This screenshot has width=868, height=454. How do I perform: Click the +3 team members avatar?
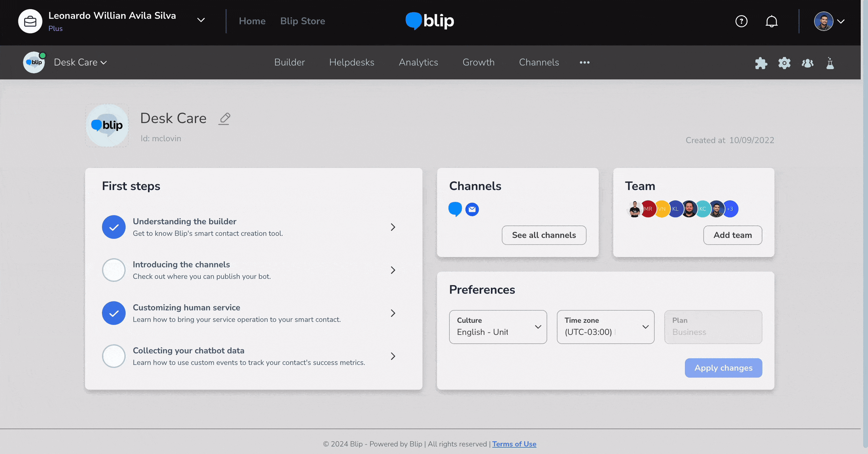point(730,209)
